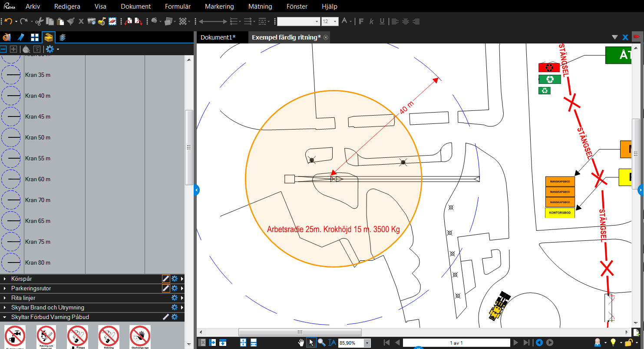644x349 pixels.
Task: Select the Pan hand tool
Action: 301,342
